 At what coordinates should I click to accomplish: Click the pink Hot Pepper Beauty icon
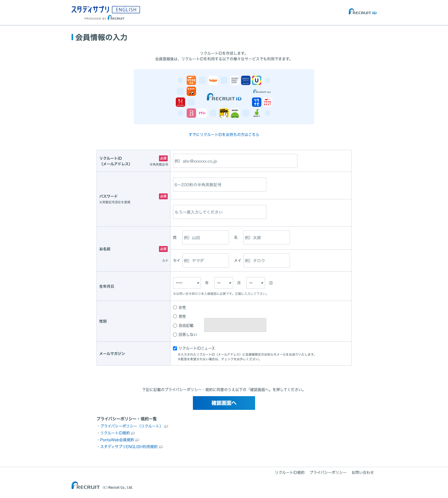(x=191, y=113)
